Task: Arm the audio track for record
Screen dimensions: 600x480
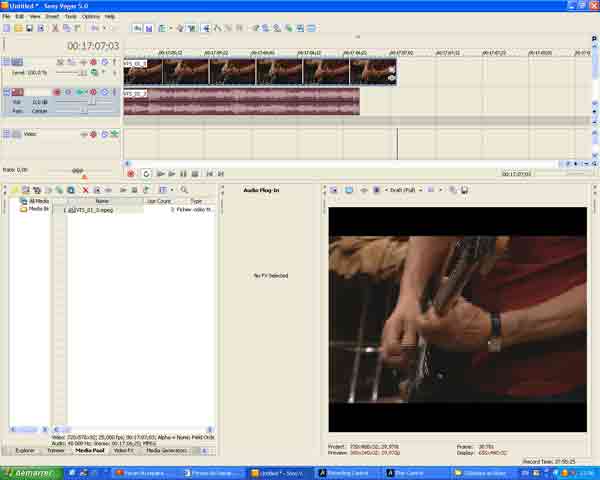Action: coord(56,92)
